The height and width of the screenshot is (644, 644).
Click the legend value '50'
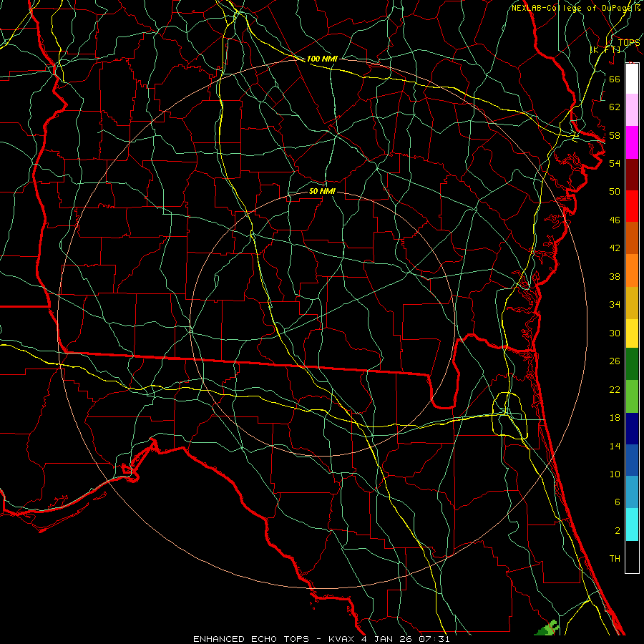click(615, 192)
